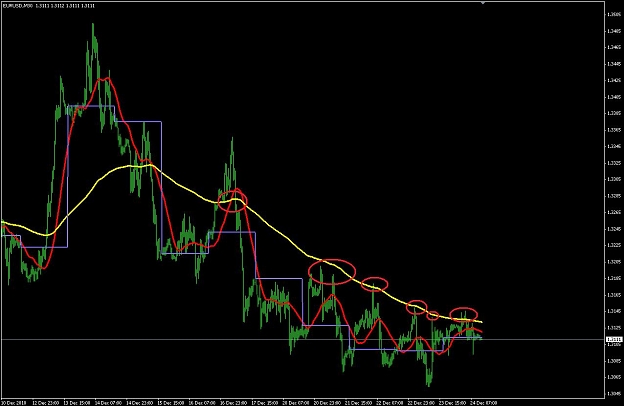Click the '22 Dec 23:00' time axis label
Viewport: 625px width, 406px height.
point(421,403)
